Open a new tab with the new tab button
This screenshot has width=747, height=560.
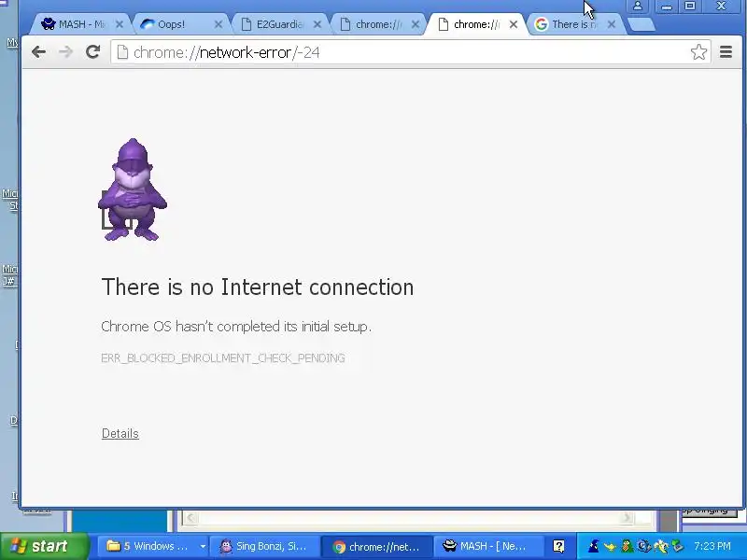tap(641, 25)
